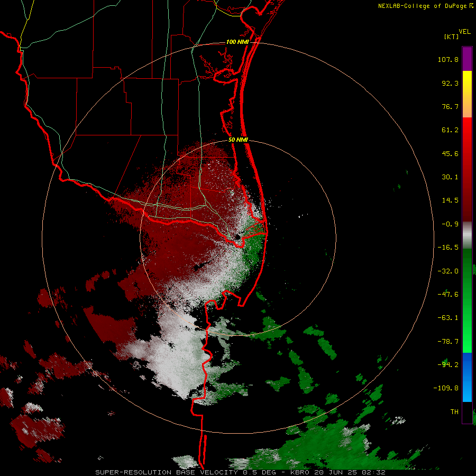476x476 pixels.
Task: Click the purple segment of color bar
Action: 467,59
